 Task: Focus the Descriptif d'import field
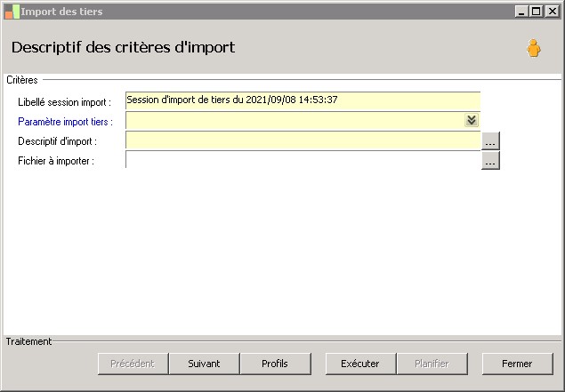pyautogui.click(x=303, y=140)
